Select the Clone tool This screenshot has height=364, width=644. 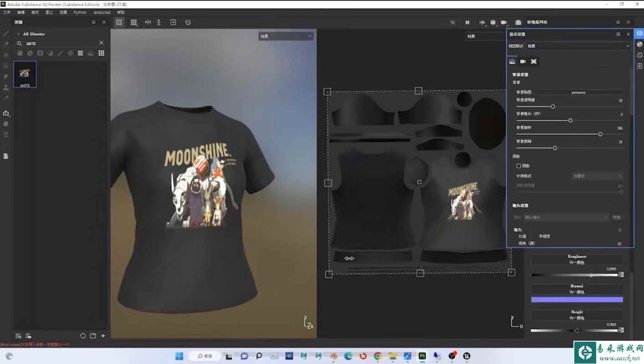click(x=6, y=87)
